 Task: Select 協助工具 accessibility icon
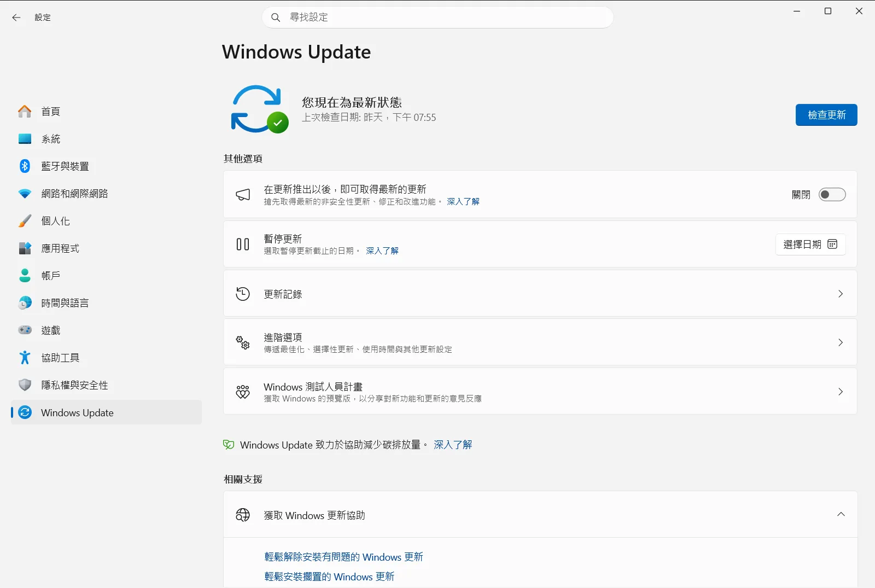click(x=25, y=358)
